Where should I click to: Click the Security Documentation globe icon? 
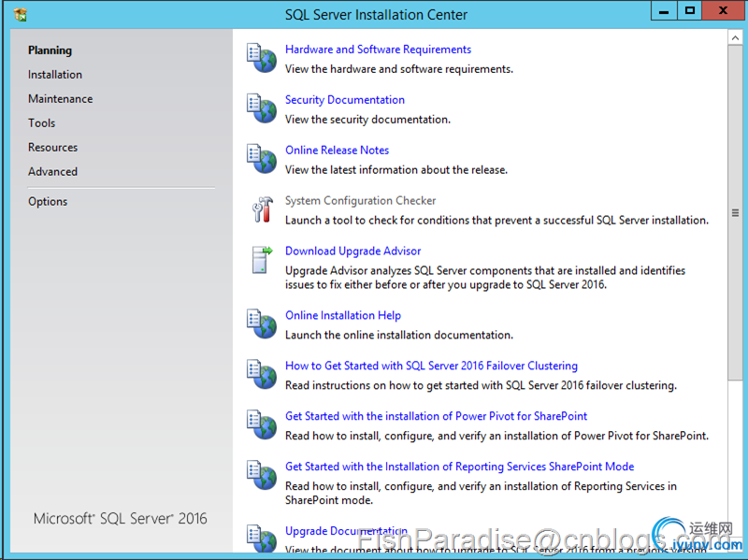(x=262, y=108)
